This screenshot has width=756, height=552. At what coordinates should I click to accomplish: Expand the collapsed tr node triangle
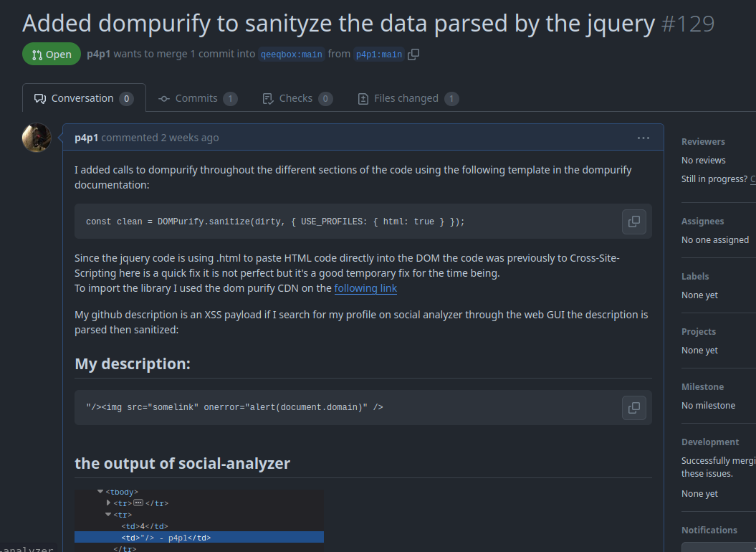(109, 503)
